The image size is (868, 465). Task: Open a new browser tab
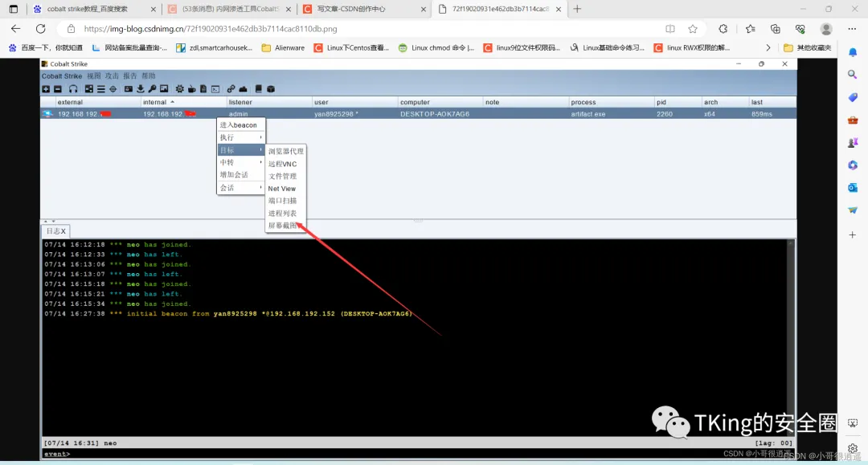coord(577,9)
